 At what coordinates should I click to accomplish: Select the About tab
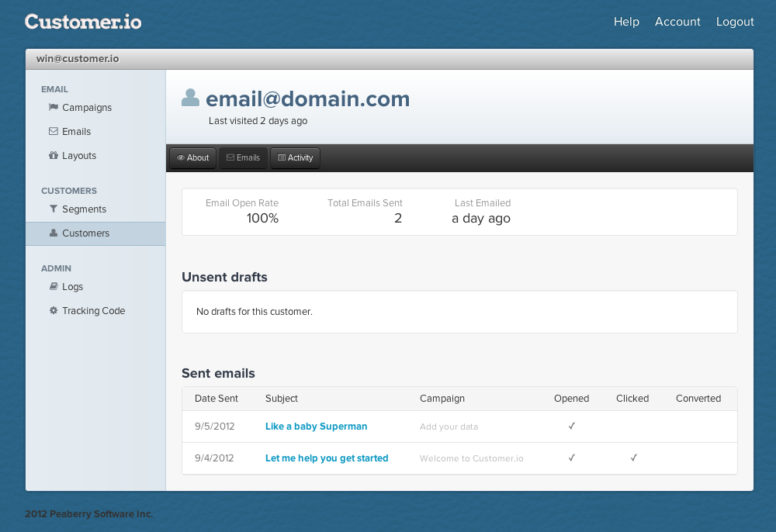pos(192,157)
